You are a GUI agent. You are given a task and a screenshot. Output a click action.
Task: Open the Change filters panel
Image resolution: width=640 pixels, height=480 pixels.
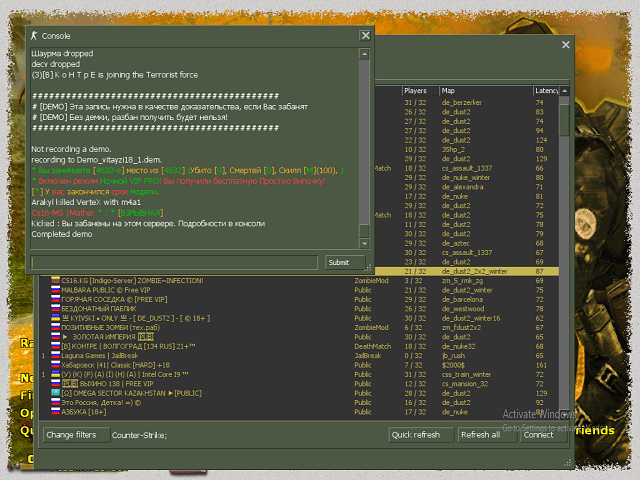point(76,435)
